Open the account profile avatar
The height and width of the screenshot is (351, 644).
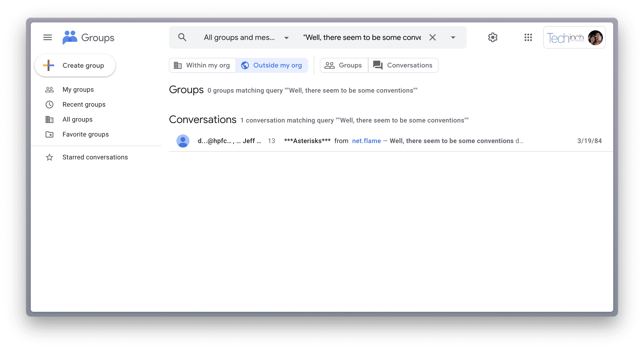(595, 38)
